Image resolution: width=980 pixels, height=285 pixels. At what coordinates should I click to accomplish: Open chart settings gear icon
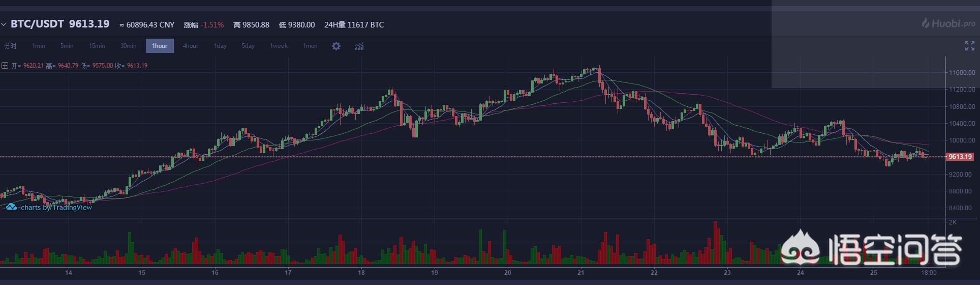pos(336,46)
